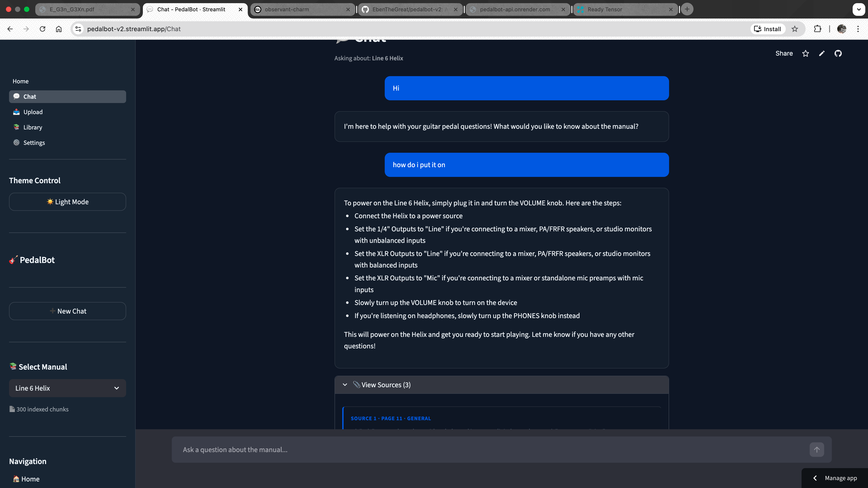The width and height of the screenshot is (868, 488).
Task: Click the address bar URL
Action: [x=134, y=29]
